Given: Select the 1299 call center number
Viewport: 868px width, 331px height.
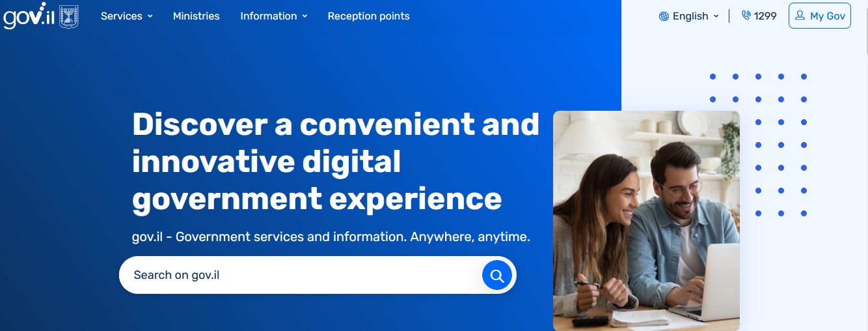Looking at the screenshot, I should pos(765,16).
